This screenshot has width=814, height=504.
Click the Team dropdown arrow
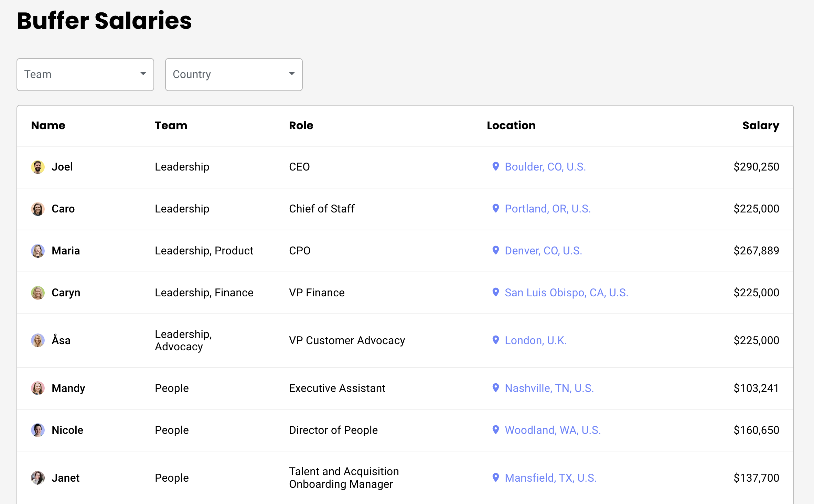(143, 74)
